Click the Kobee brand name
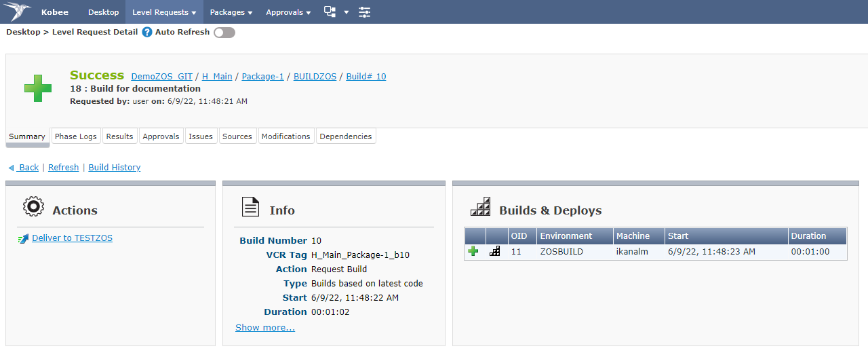The width and height of the screenshot is (868, 355). pyautogui.click(x=55, y=12)
